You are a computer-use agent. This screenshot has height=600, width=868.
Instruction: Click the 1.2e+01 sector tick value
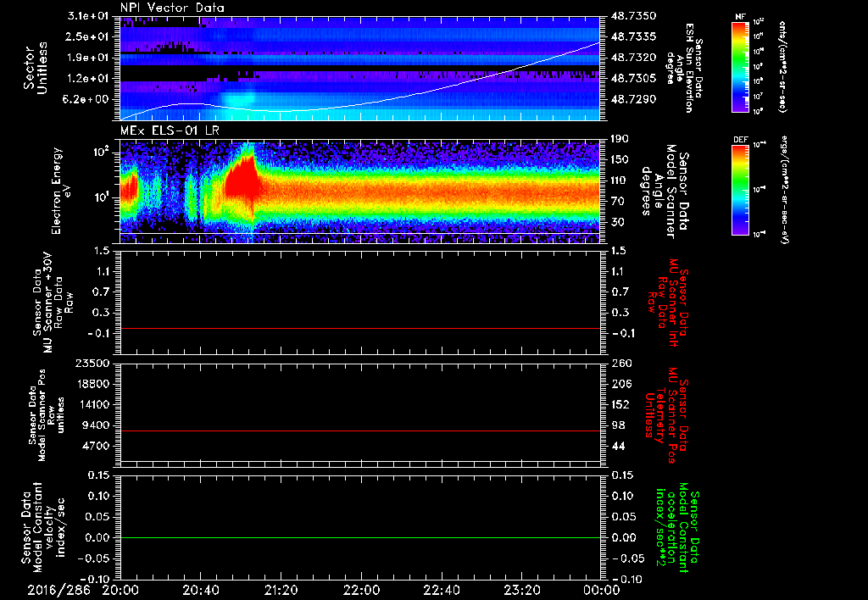88,79
